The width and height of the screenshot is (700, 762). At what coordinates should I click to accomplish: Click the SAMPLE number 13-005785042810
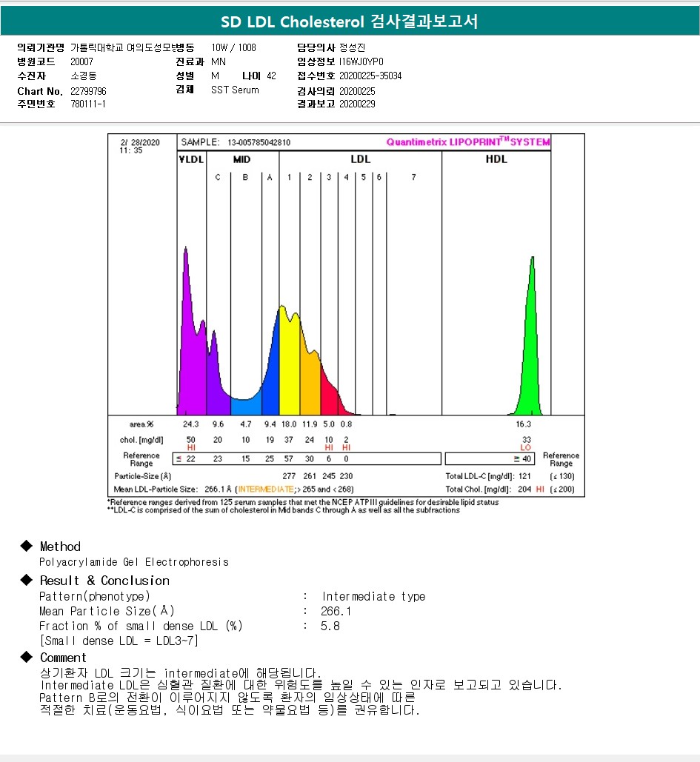[x=259, y=142]
